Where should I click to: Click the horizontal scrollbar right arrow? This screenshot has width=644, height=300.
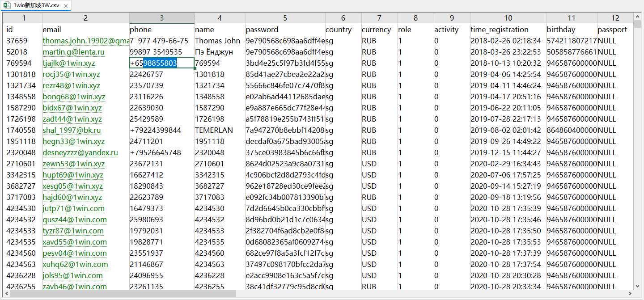[630, 294]
